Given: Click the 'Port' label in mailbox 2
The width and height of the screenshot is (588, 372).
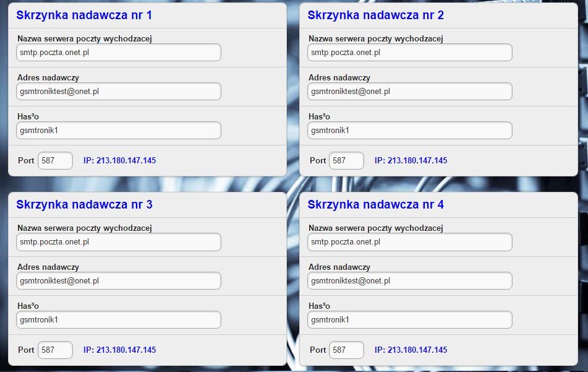Looking at the screenshot, I should point(318,161).
